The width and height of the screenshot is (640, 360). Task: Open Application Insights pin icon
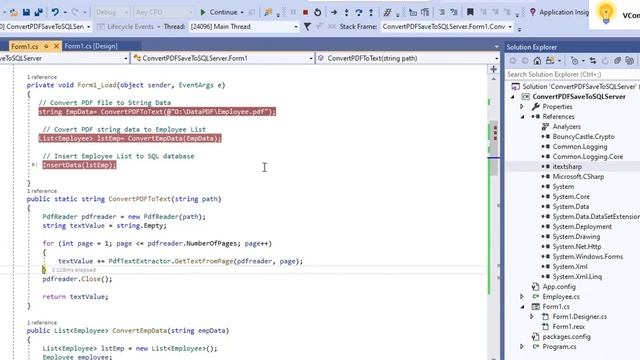[x=532, y=12]
